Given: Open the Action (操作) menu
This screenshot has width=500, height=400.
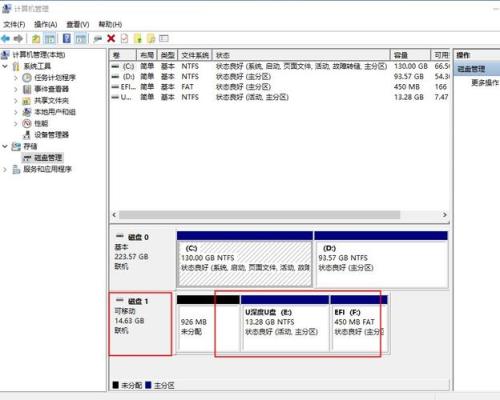Looking at the screenshot, I should (46, 24).
